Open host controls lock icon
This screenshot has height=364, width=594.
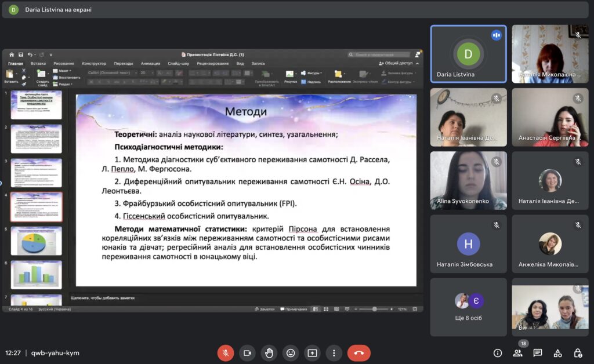(578, 353)
